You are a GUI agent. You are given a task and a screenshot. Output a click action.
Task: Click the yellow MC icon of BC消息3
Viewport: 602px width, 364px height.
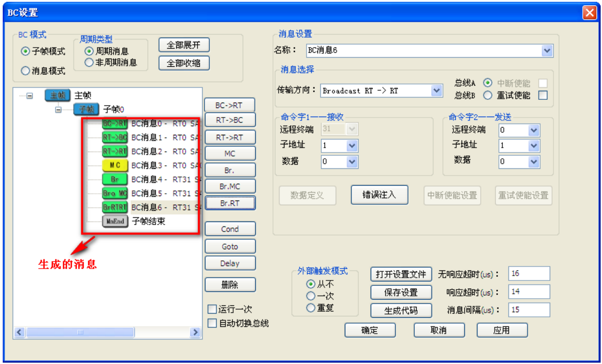click(115, 166)
